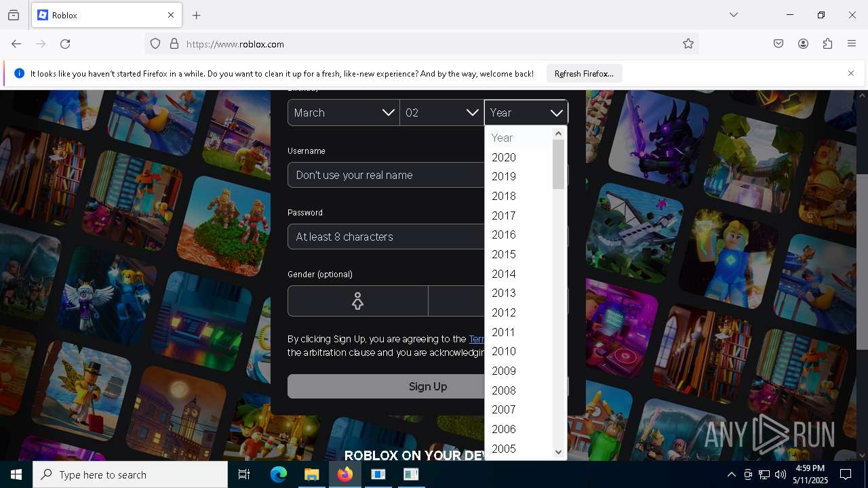Select the Roblox tab

(106, 15)
